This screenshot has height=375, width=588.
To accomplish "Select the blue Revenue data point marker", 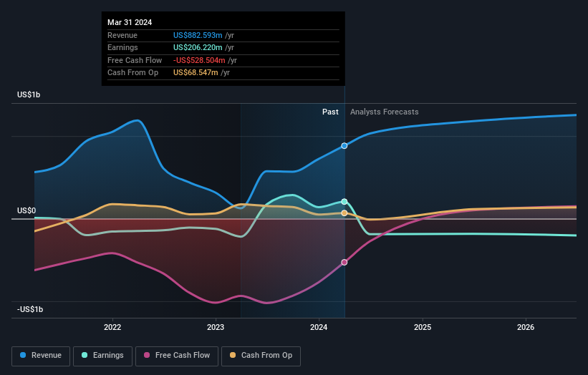I will click(x=344, y=146).
